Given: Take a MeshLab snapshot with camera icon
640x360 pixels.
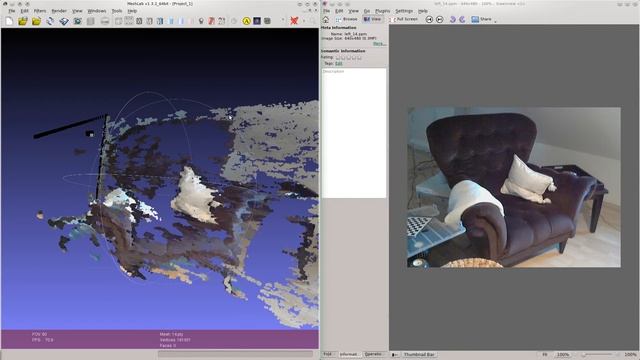Looking at the screenshot, I should click(77, 21).
